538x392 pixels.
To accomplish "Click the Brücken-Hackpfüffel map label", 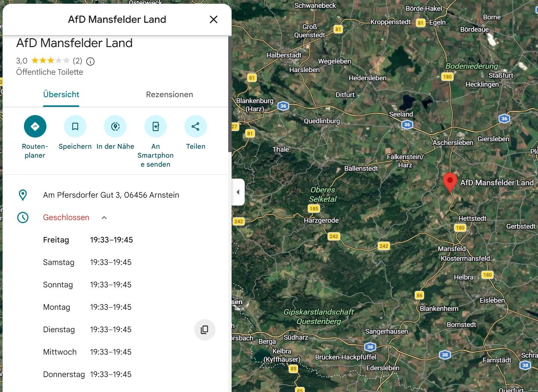I will click(x=346, y=357).
